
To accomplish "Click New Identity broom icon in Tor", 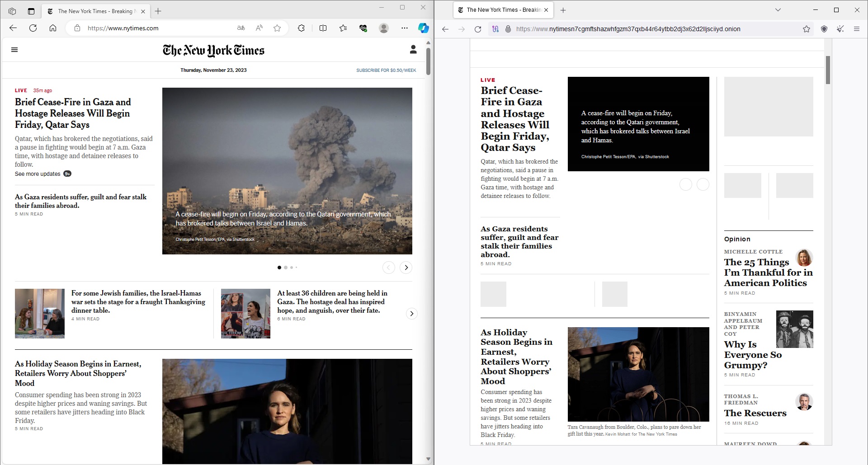I will tap(840, 29).
